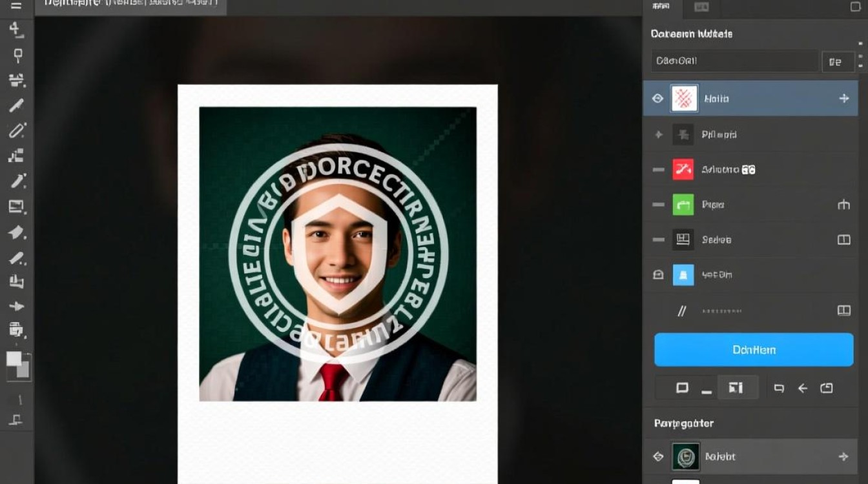Toggle visibility of the red-icon layer
Screen dimensions: 868x484
[x=658, y=170]
